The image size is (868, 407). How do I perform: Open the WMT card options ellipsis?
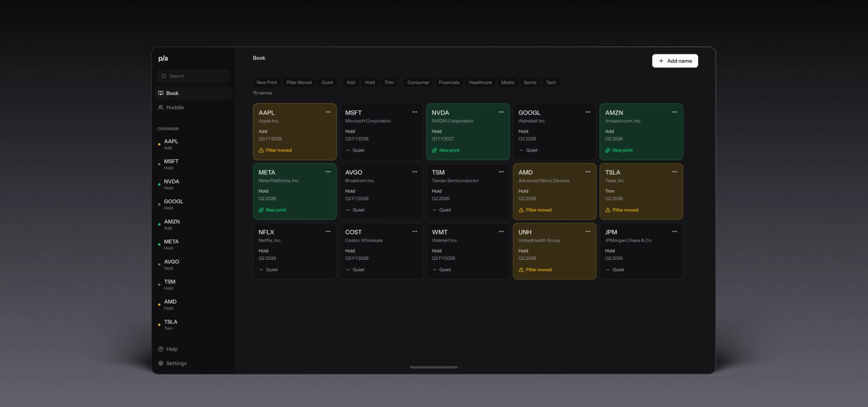[502, 231]
